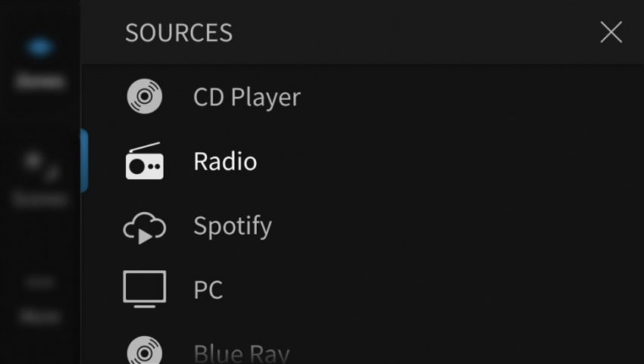644x364 pixels.
Task: Choose the Spotify cloud play icon
Action: 144,226
